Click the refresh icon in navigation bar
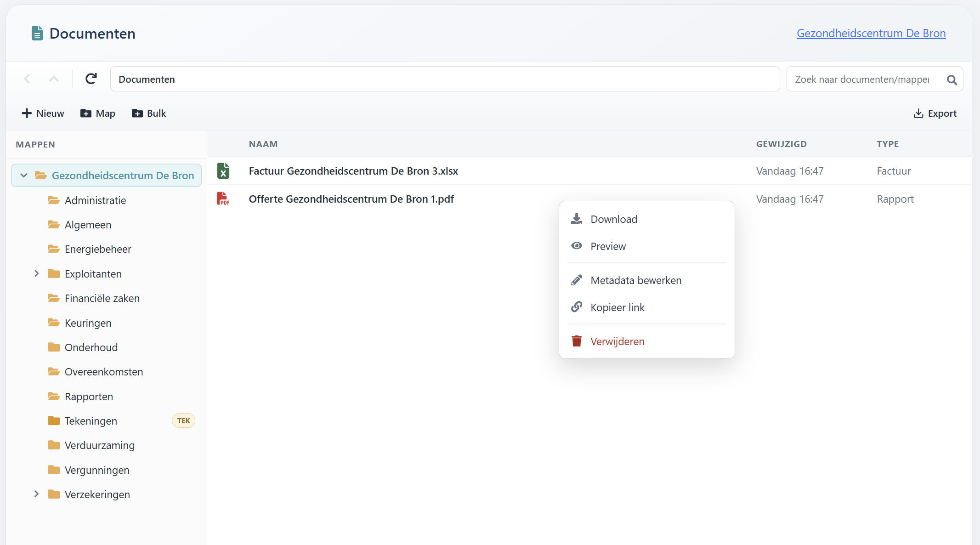This screenshot has height=545, width=980. (x=91, y=79)
